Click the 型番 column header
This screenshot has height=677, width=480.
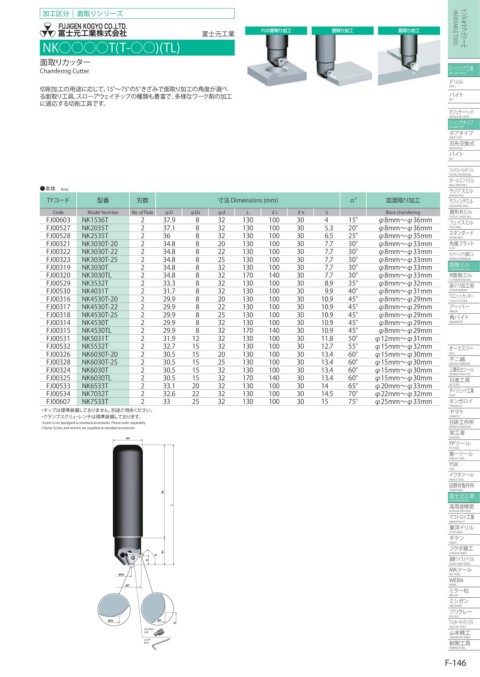pos(103,200)
